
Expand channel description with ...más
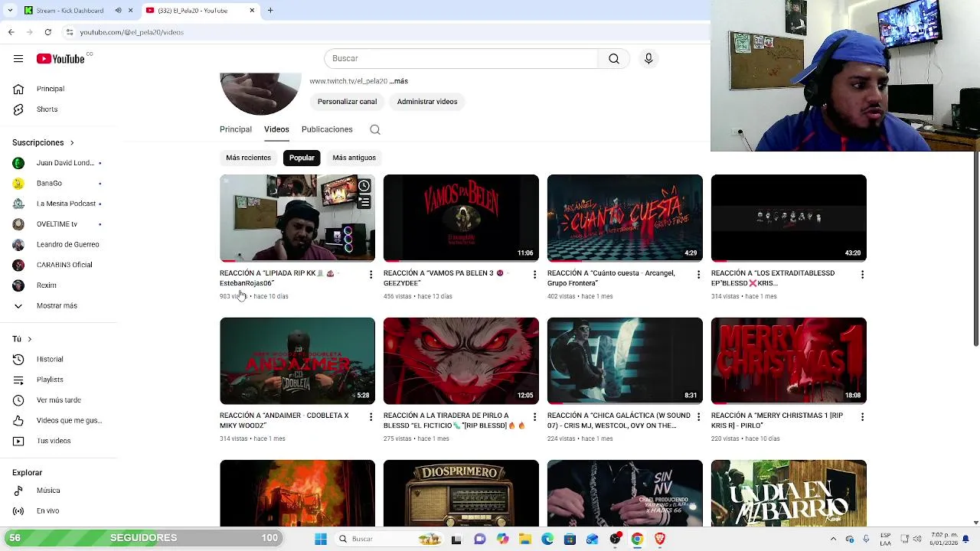coord(398,81)
